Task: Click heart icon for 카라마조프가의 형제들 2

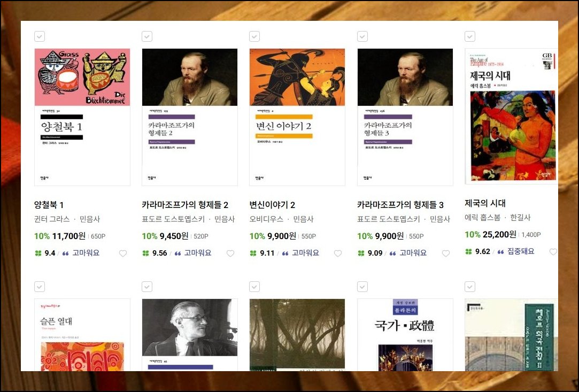Action: click(x=230, y=253)
